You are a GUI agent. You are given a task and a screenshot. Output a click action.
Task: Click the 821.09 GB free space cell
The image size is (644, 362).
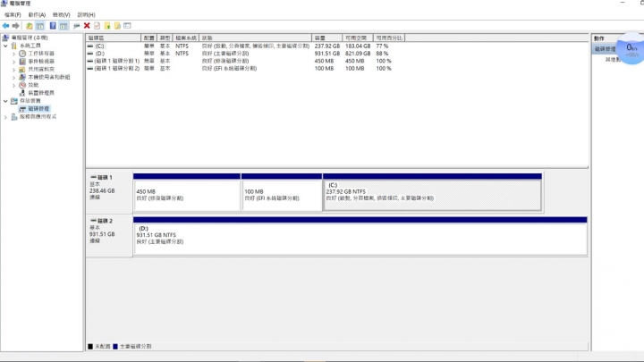pyautogui.click(x=358, y=54)
